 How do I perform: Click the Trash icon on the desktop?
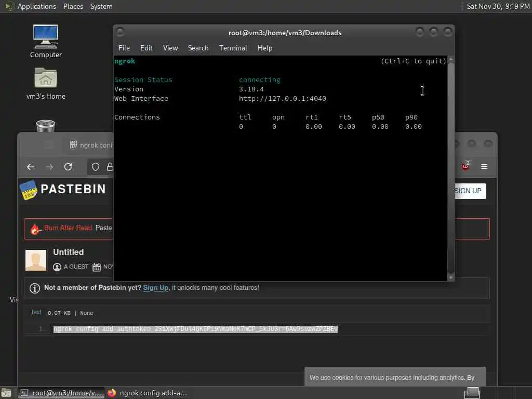[x=46, y=126]
